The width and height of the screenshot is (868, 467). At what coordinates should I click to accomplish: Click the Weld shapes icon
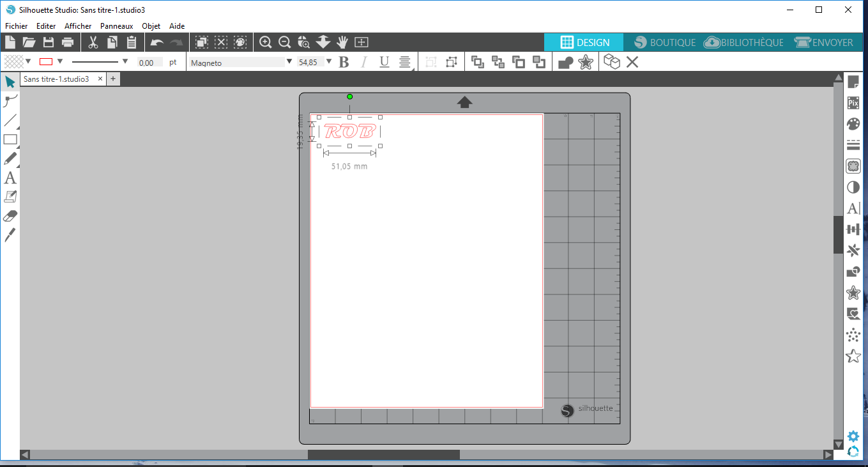(565, 62)
